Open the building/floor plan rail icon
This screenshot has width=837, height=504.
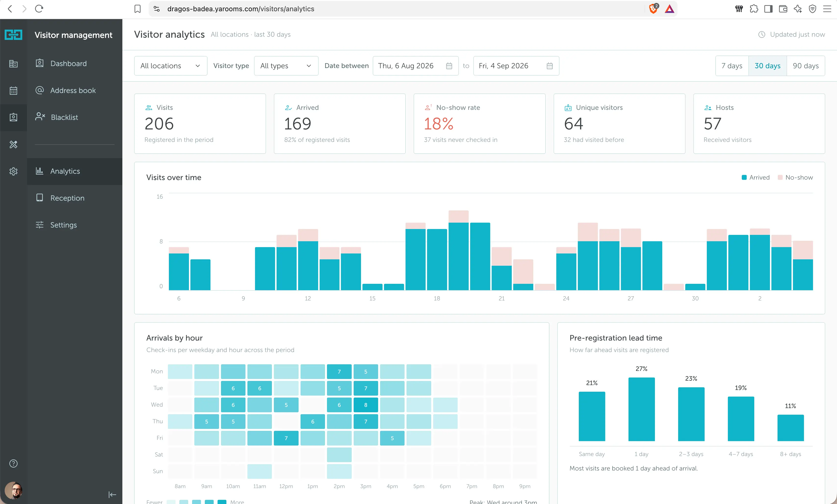tap(13, 64)
